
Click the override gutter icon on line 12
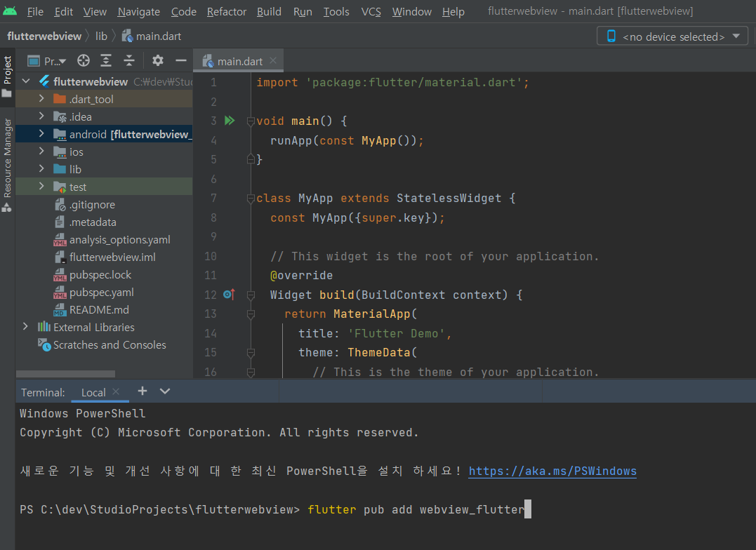pyautogui.click(x=229, y=294)
